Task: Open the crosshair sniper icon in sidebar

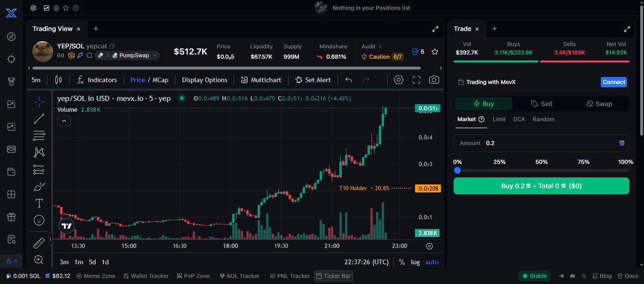Action: click(11, 59)
